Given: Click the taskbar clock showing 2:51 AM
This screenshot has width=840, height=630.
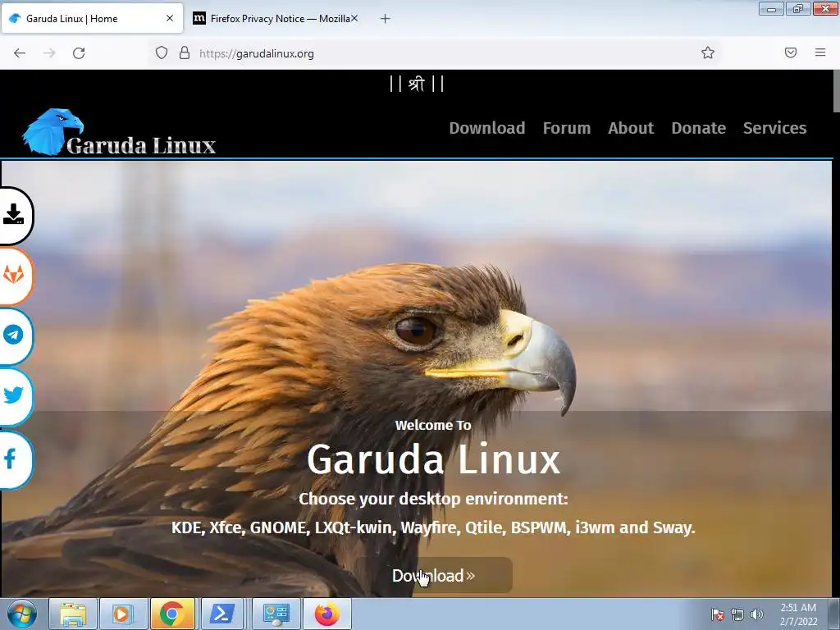Looking at the screenshot, I should 798,614.
